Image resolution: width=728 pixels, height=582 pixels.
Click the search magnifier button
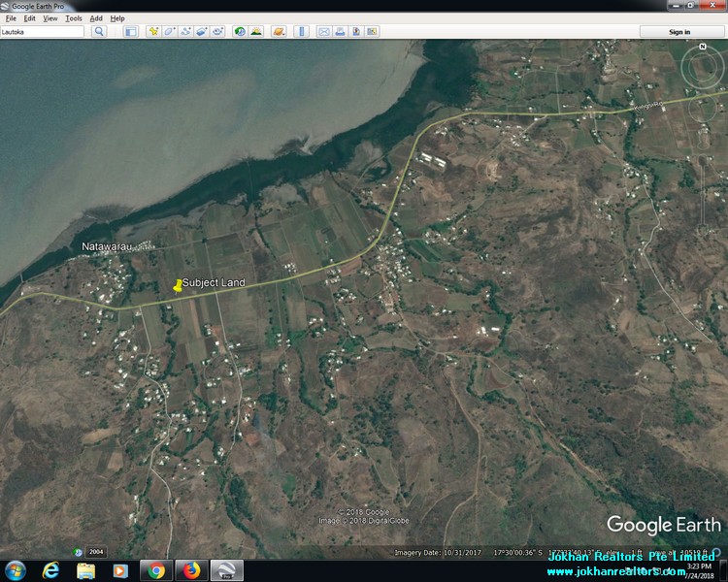pyautogui.click(x=99, y=31)
